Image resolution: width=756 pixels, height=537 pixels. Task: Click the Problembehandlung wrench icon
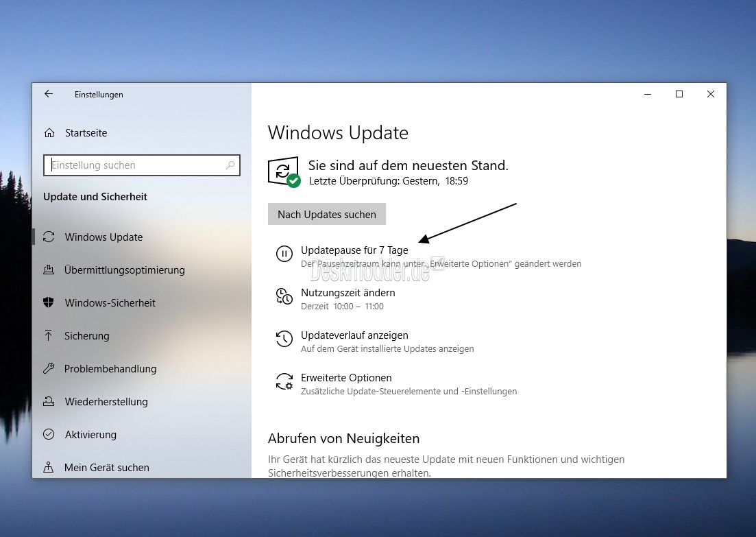49,368
